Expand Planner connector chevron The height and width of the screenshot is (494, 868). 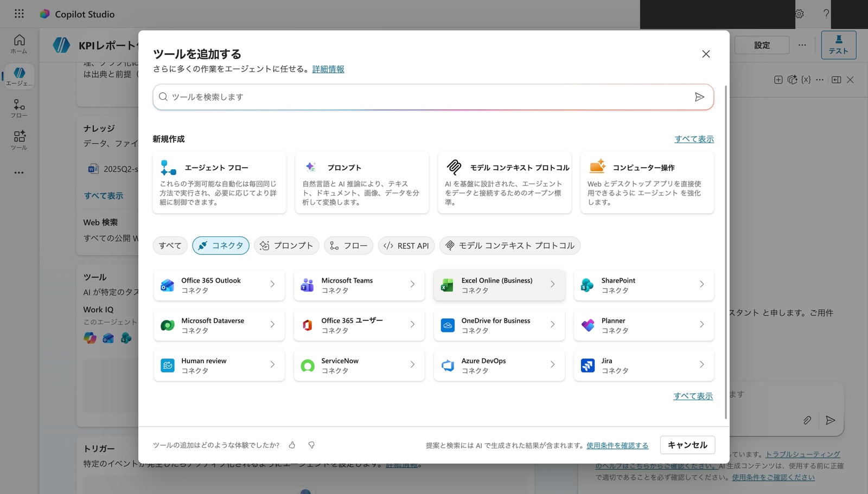(x=701, y=324)
